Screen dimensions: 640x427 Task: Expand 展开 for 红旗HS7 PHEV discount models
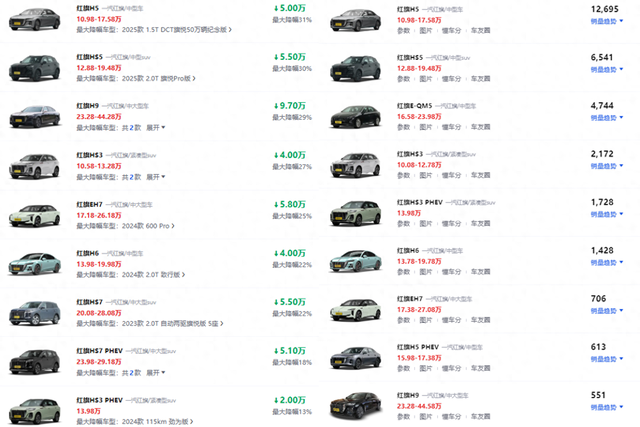tap(156, 373)
